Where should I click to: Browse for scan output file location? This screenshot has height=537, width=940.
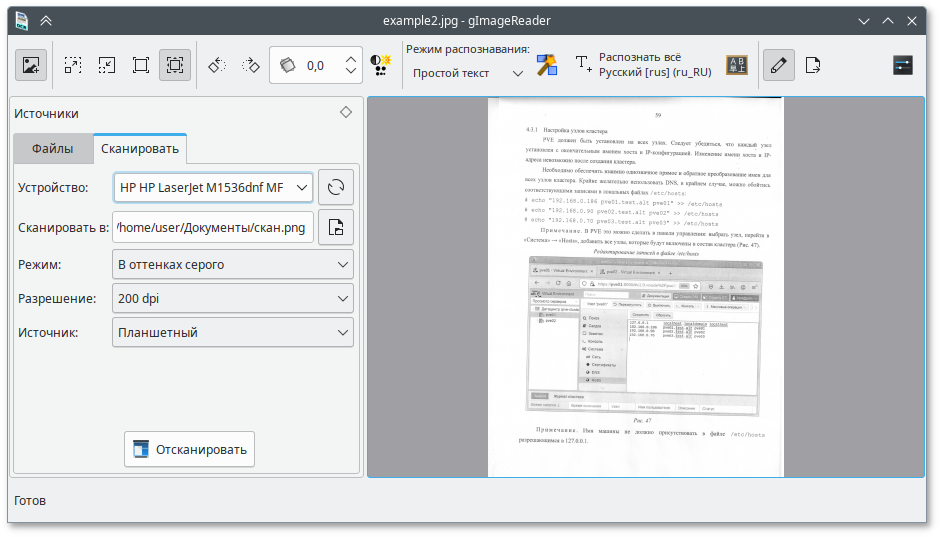pos(336,228)
